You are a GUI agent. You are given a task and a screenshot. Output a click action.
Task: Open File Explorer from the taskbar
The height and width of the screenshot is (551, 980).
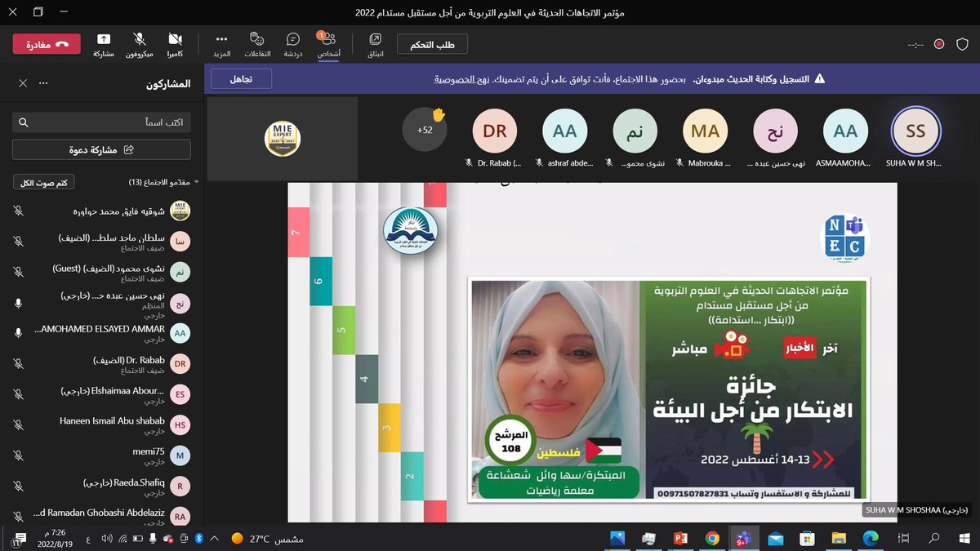839,538
